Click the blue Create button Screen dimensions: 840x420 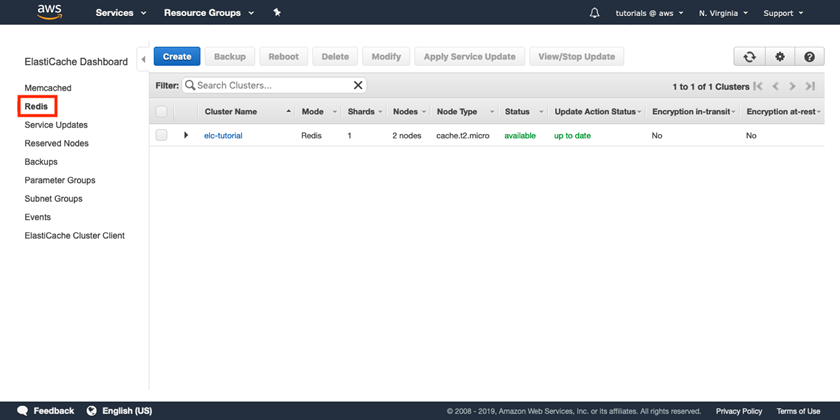[177, 57]
